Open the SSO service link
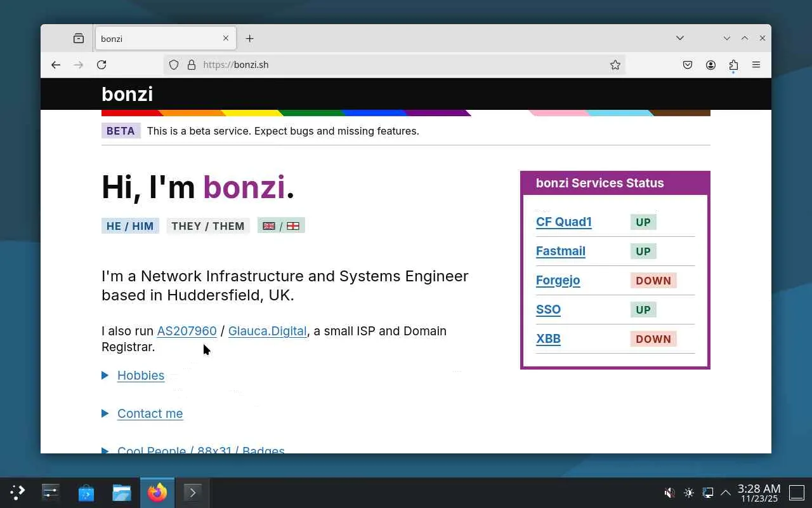Screen dimensions: 812x508 click(x=548, y=309)
